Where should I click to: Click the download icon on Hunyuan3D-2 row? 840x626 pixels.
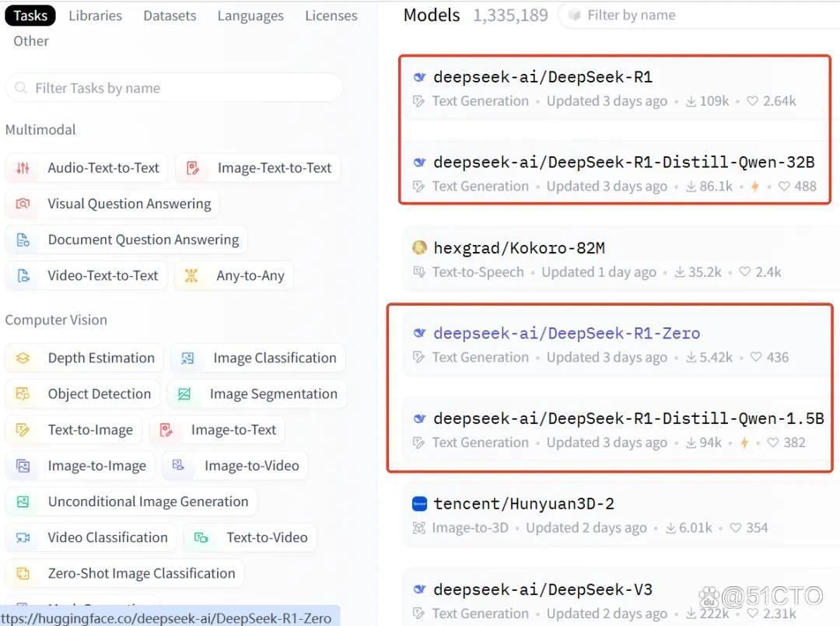pos(670,528)
